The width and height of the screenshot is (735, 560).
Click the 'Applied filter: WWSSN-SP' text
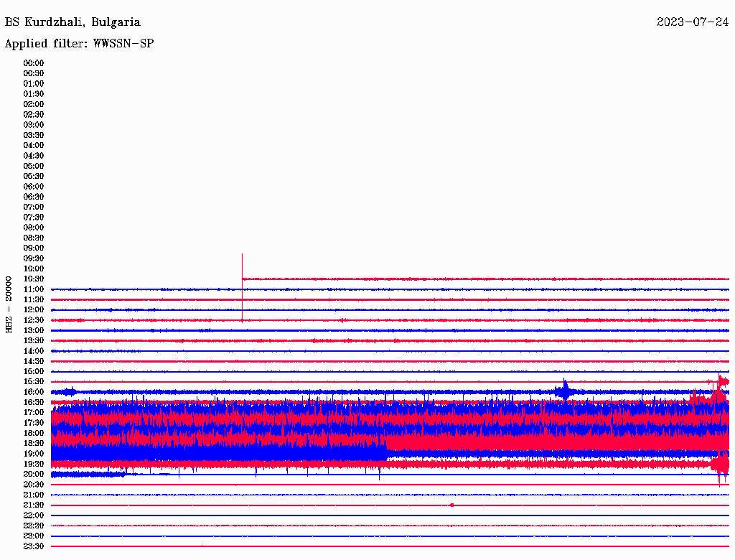point(79,44)
